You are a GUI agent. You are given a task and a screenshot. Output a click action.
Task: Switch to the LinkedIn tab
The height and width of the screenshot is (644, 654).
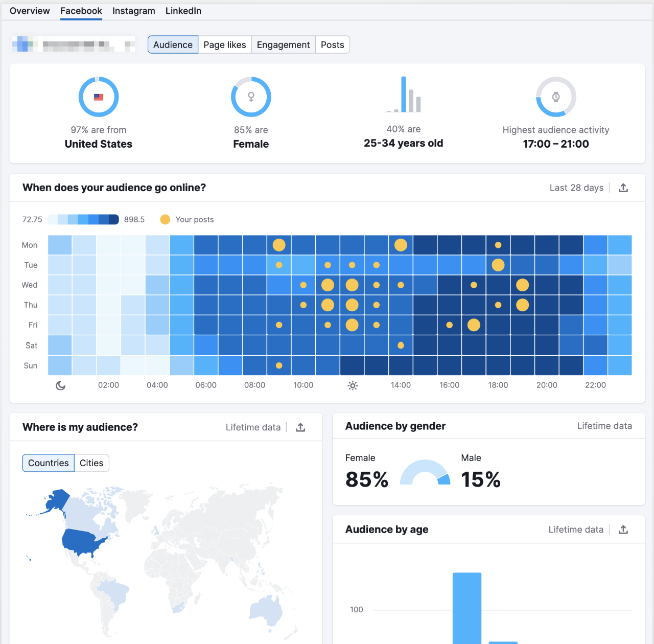[183, 11]
